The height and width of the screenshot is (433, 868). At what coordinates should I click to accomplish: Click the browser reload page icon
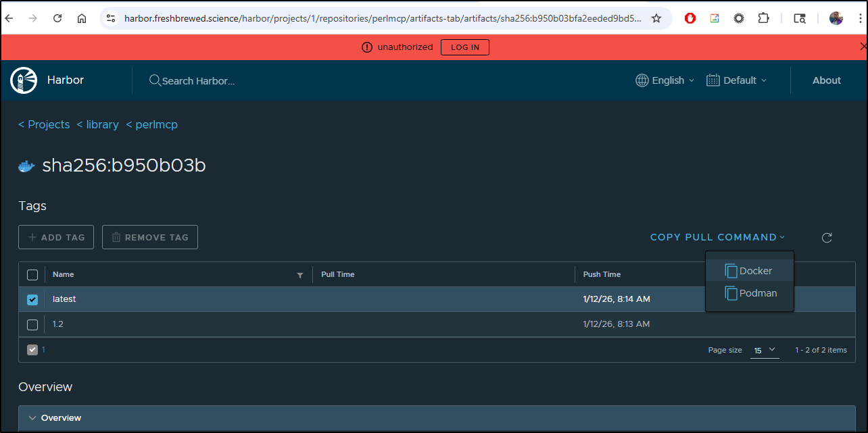tap(57, 18)
